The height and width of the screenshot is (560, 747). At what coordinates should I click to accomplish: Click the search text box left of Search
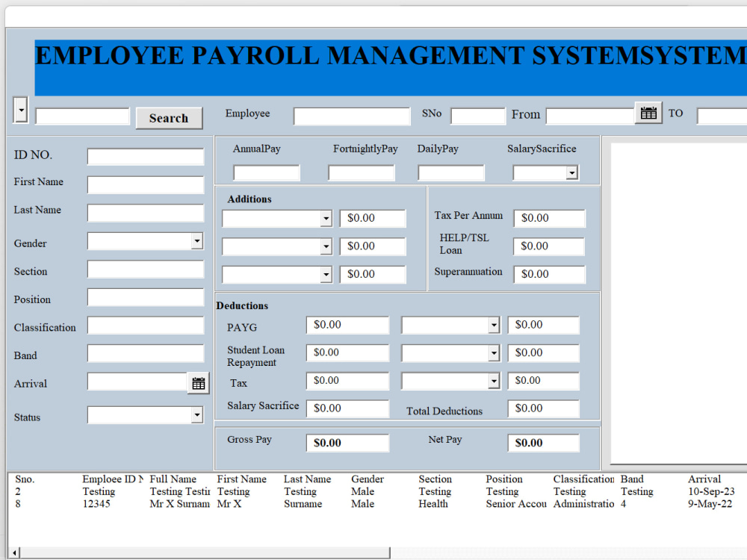(82, 116)
